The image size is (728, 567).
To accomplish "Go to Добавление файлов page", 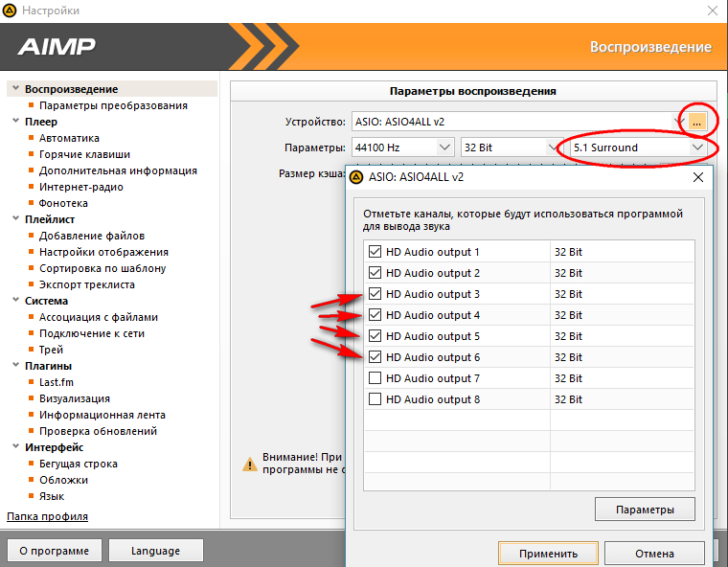I will click(92, 236).
